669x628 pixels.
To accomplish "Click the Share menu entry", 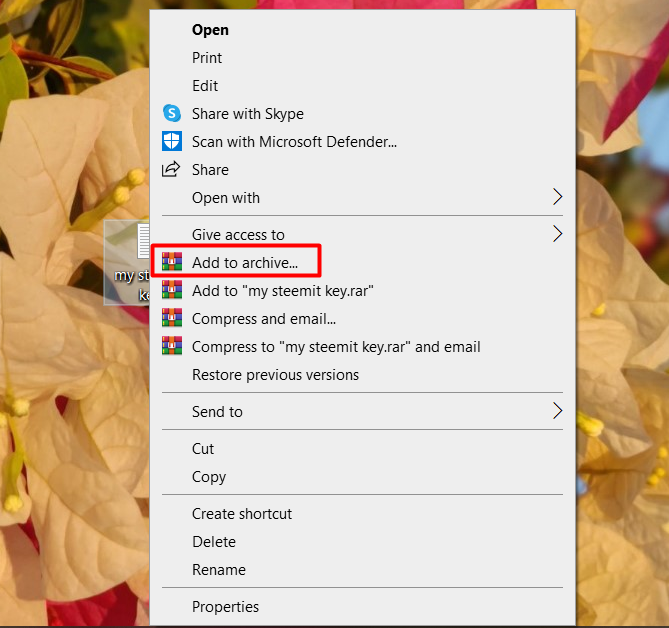I will click(x=362, y=170).
